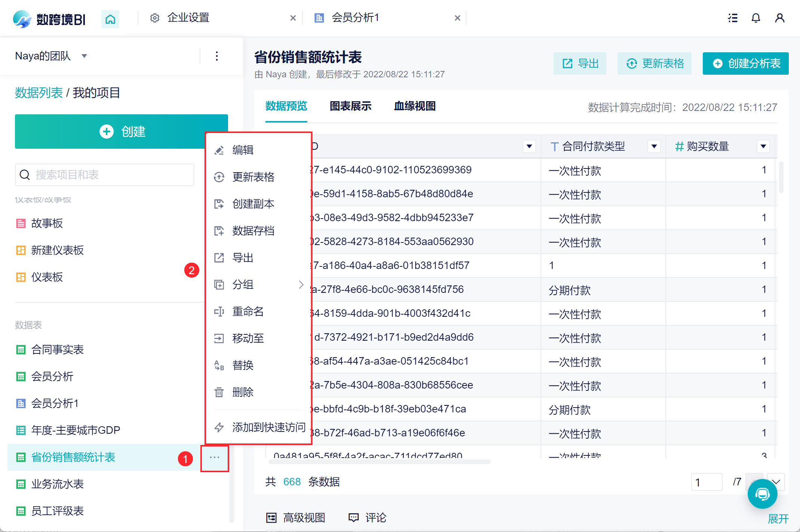This screenshot has height=532, width=800.
Task: Open 合同付款类型 column filter dropdown
Action: tap(654, 146)
